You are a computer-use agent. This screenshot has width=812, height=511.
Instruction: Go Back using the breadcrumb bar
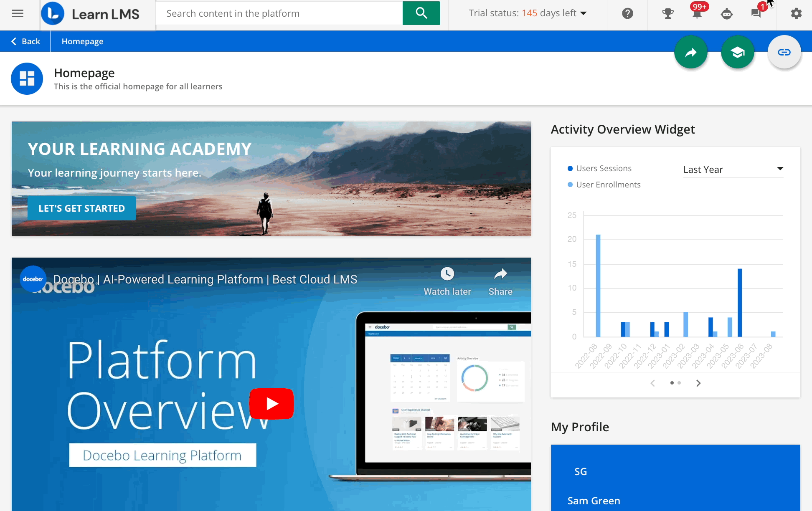25,41
